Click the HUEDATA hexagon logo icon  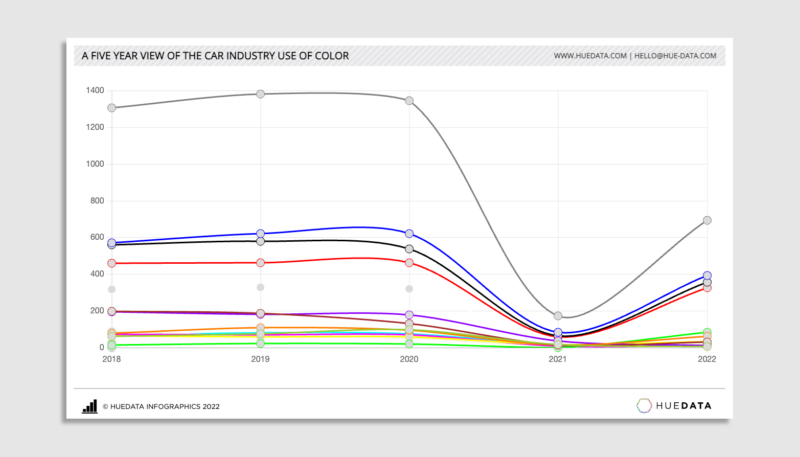pyautogui.click(x=645, y=405)
